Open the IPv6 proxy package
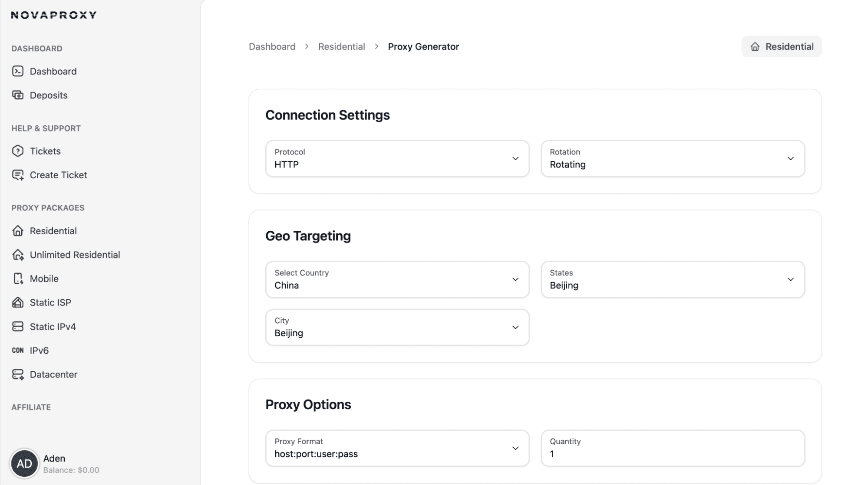The image size is (868, 485). pyautogui.click(x=39, y=350)
